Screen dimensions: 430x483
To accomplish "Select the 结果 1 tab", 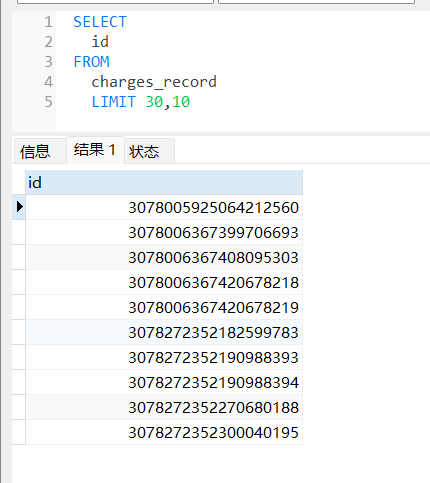I will click(x=95, y=150).
